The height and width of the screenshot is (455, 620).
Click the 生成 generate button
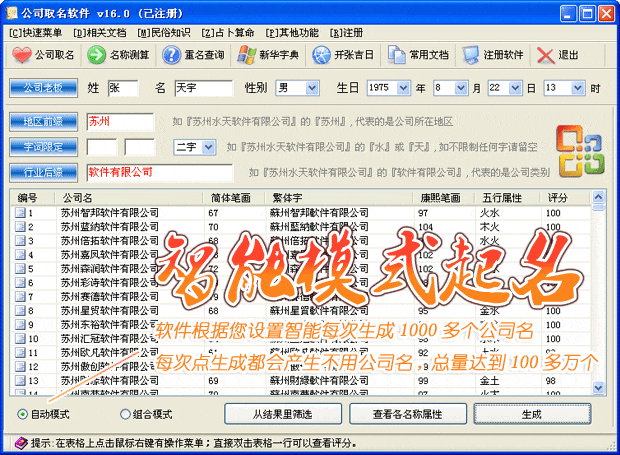(532, 414)
